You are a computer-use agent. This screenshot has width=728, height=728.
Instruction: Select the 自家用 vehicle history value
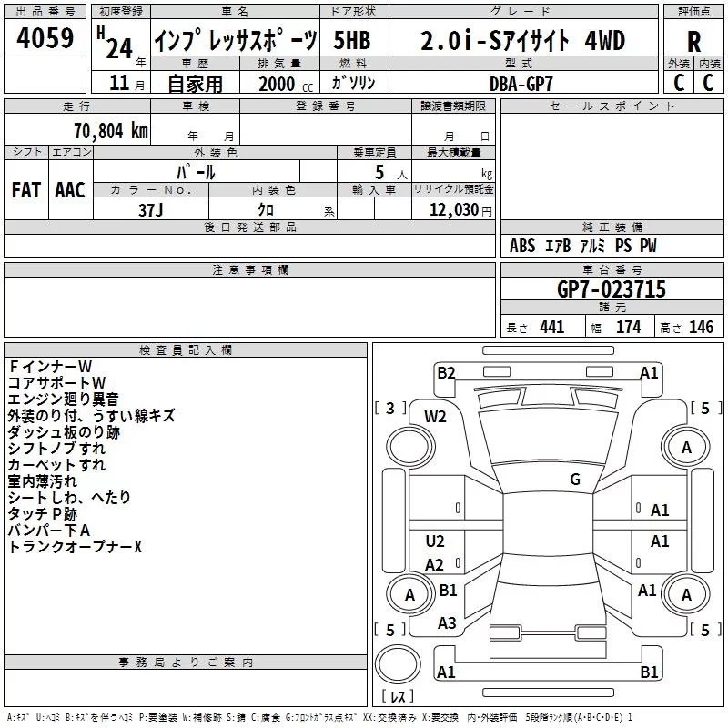tap(195, 84)
